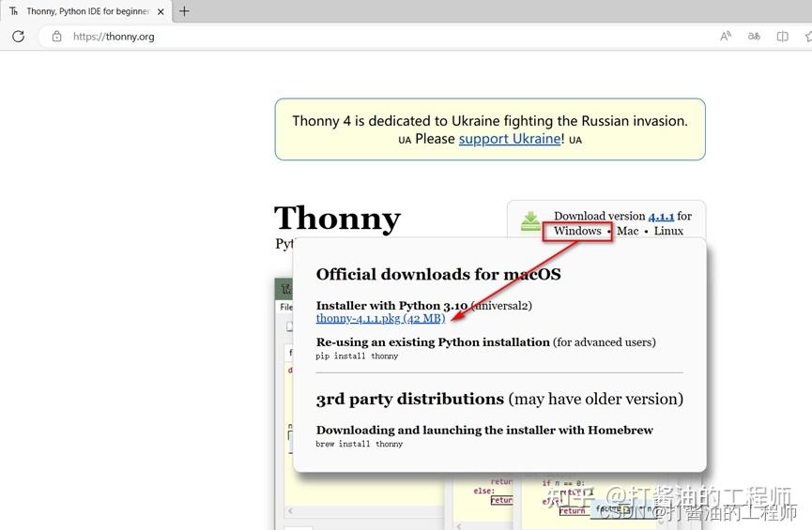Screen dimensions: 812x530
Task: Click the browser refresh icon
Action: [x=18, y=37]
